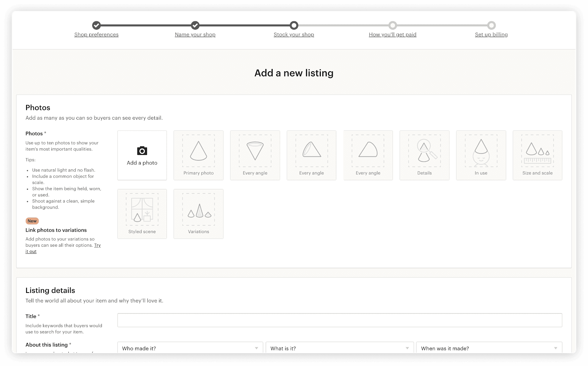Open the Name your shop step
This screenshot has width=588, height=366.
click(195, 35)
